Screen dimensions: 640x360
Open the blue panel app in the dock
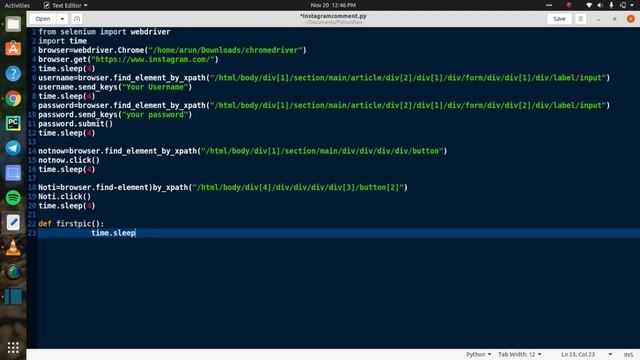(13, 297)
